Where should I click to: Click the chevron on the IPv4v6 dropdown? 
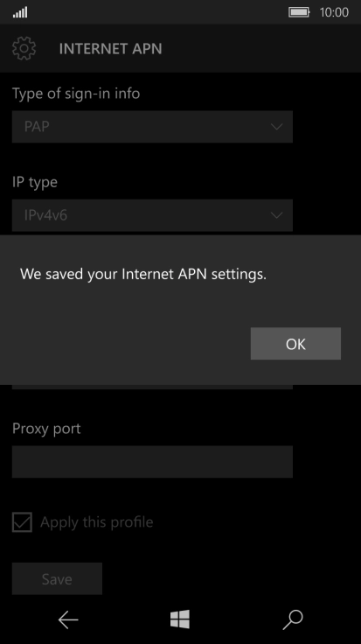tap(277, 215)
